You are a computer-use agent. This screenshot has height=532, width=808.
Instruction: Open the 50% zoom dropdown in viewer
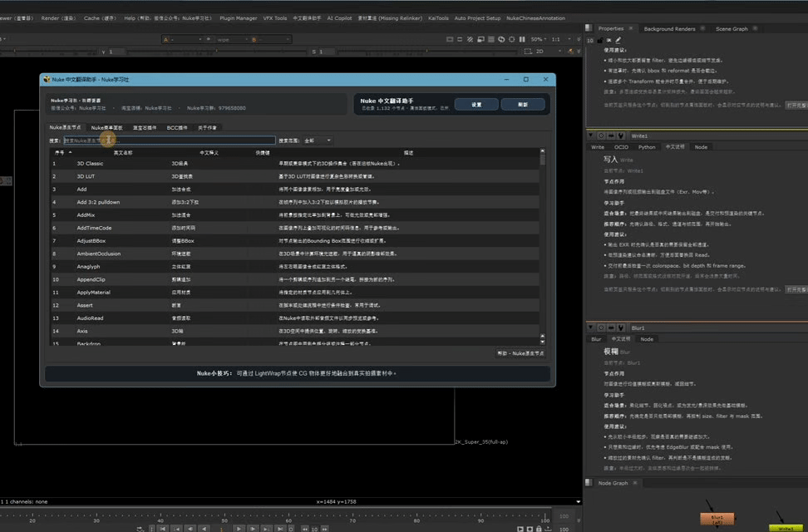[x=539, y=40]
